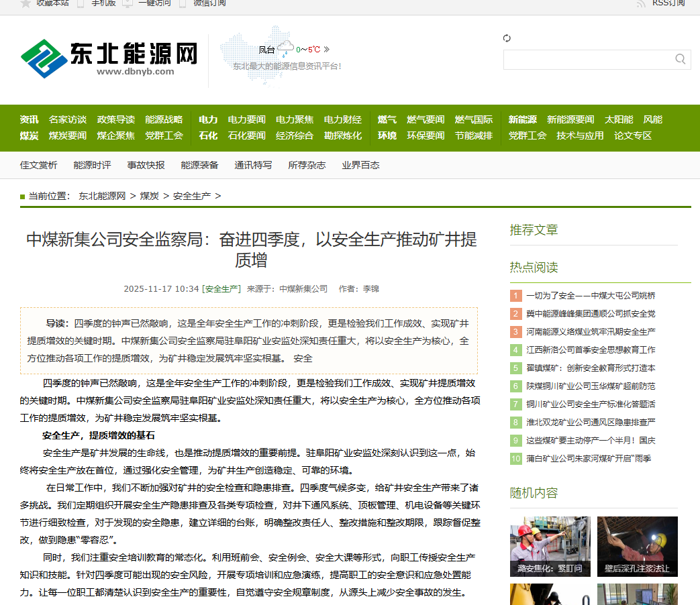Click the 东北能源网 site logo
The image size is (700, 605).
tap(109, 58)
